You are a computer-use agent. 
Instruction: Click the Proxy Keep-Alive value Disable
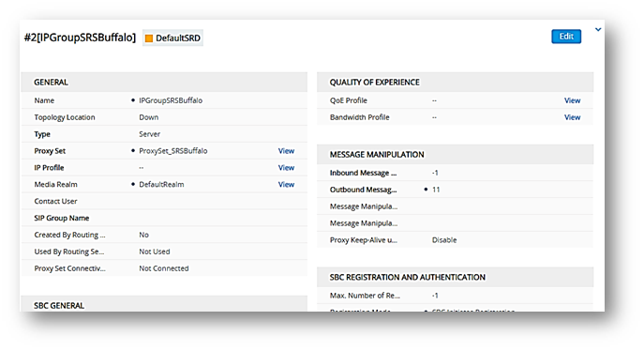(444, 240)
